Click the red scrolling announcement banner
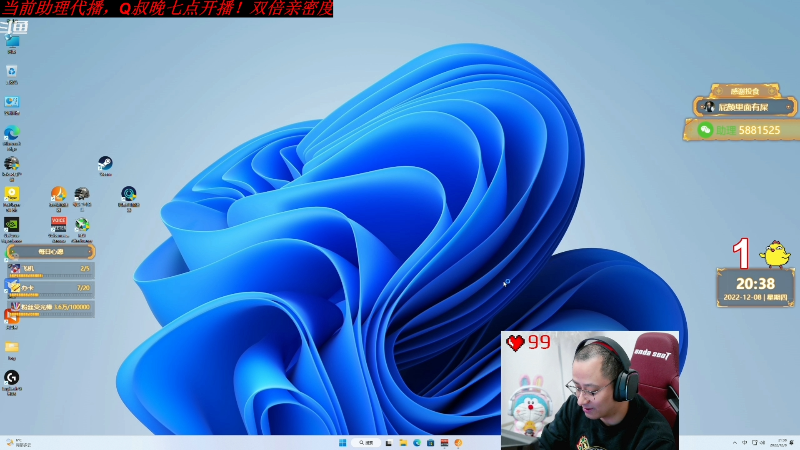 point(166,8)
